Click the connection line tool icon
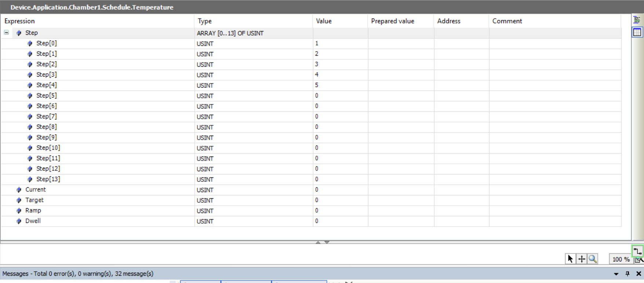Viewport: 644px width, 283px height. click(638, 251)
